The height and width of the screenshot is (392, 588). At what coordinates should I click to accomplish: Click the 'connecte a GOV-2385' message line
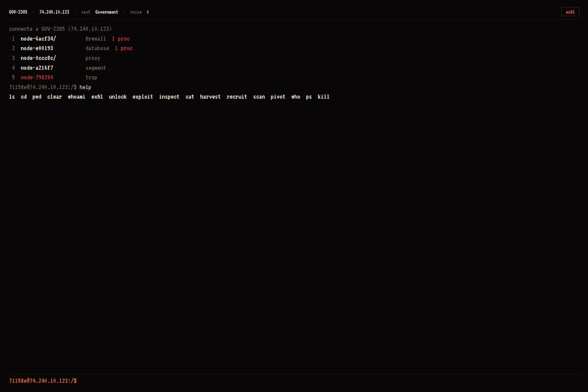60,29
